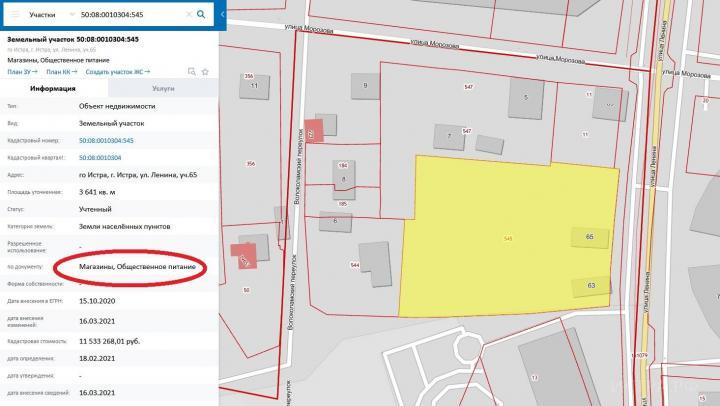This screenshot has height=406, width=720.
Task: Open cadastral quarter 50:08:0010304 link
Action: tap(100, 158)
